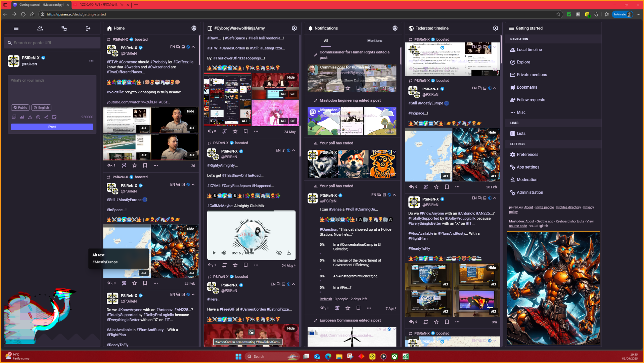
Task: Mute the Almighty Club Mix audio volume
Action: pyautogui.click(x=224, y=253)
